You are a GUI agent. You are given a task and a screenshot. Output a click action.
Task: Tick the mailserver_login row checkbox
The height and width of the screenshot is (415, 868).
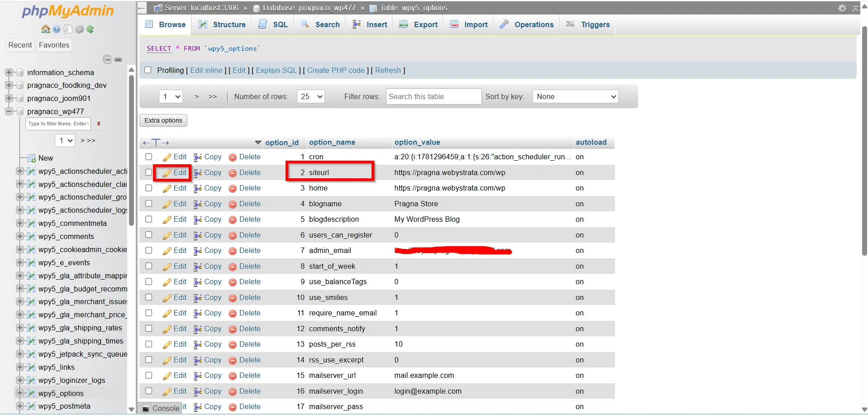coord(148,391)
